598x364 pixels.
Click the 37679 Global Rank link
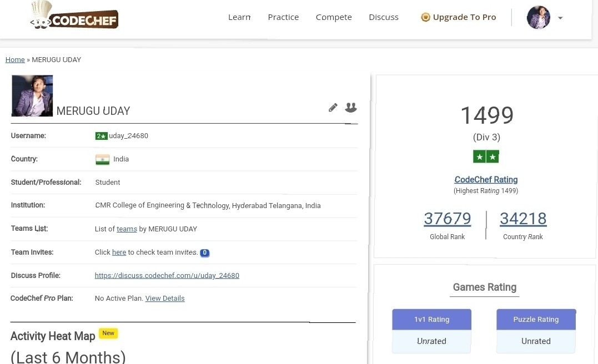(x=448, y=218)
